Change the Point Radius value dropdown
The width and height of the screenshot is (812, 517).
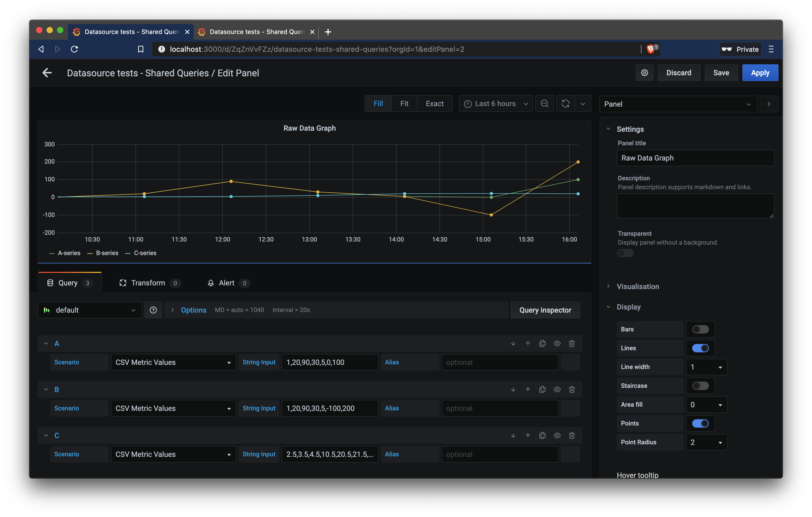pyautogui.click(x=707, y=442)
